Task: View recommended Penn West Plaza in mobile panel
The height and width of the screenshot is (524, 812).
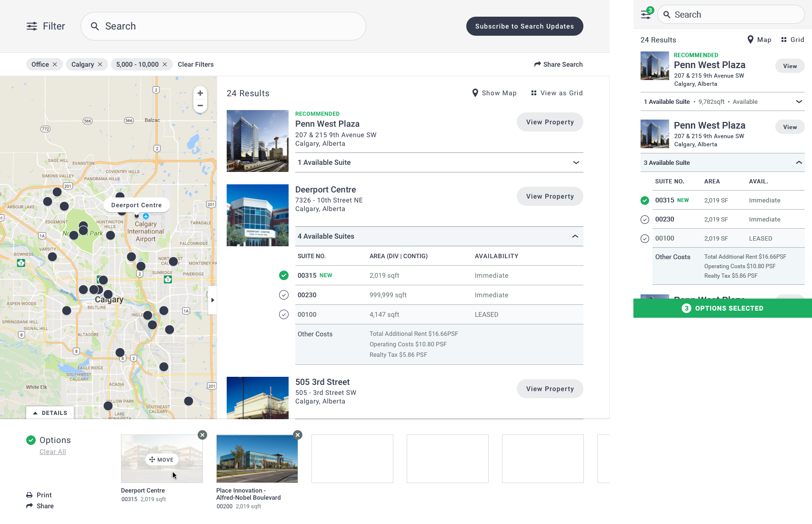Action: pyautogui.click(x=790, y=66)
